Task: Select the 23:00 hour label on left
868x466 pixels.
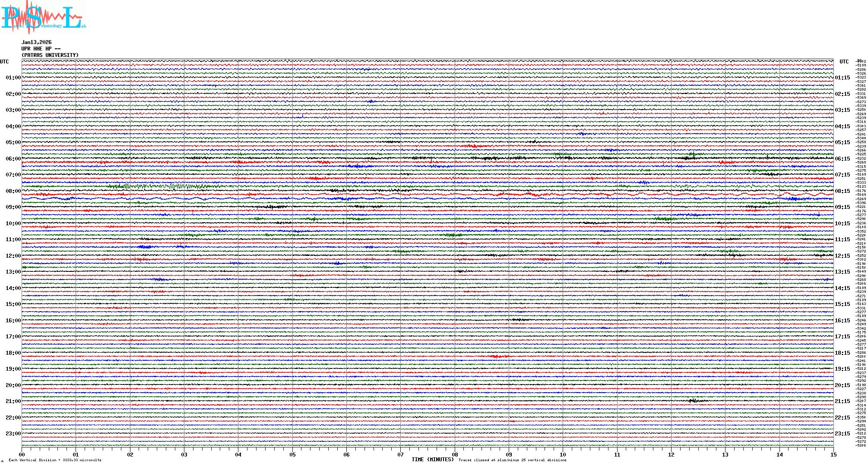Action: [x=13, y=434]
